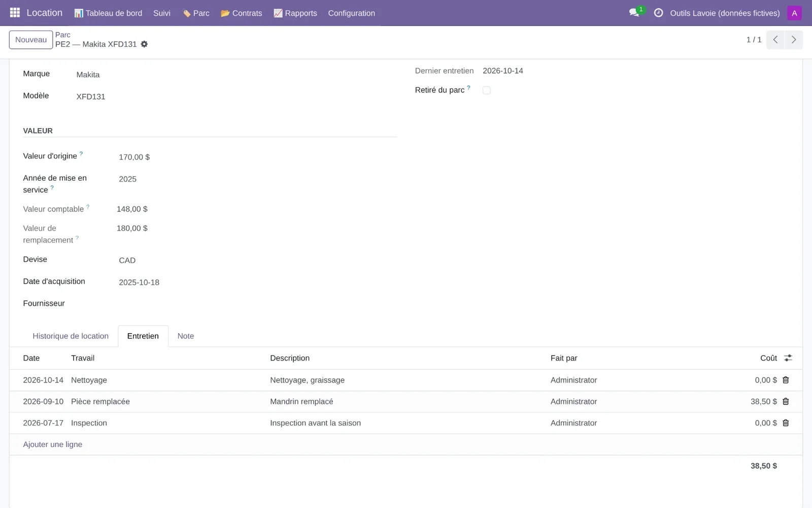Show help tooltip for Valeur de remplacement
The width and height of the screenshot is (812, 508).
[x=77, y=238]
